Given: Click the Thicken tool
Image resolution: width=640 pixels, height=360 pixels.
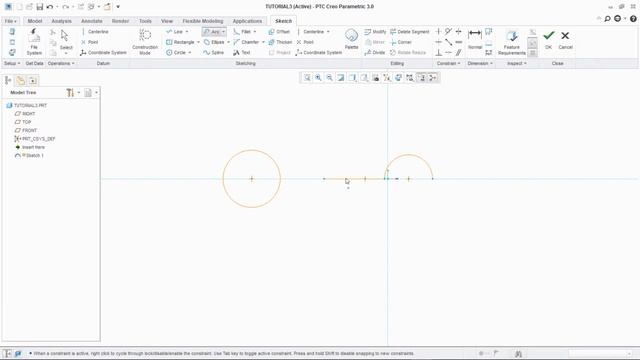Looking at the screenshot, I should (280, 42).
